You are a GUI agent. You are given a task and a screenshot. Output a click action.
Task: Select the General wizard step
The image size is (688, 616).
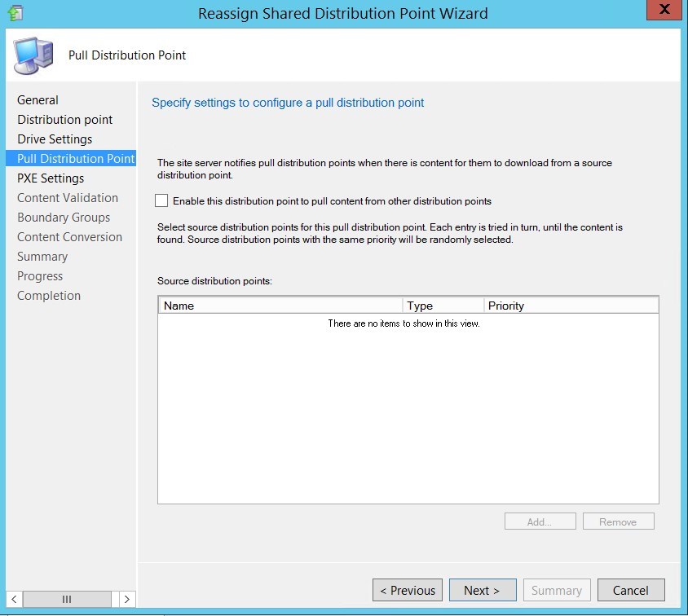coord(37,99)
